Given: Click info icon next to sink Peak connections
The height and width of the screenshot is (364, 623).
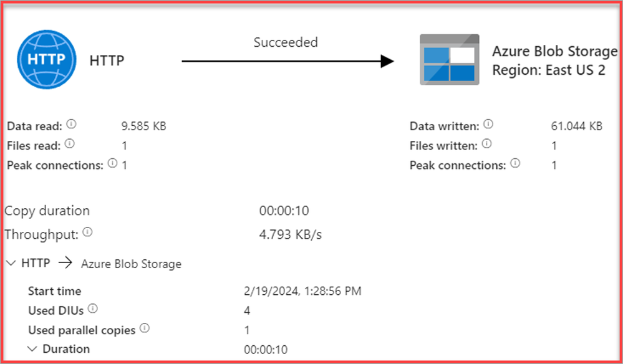Looking at the screenshot, I should point(515,164).
